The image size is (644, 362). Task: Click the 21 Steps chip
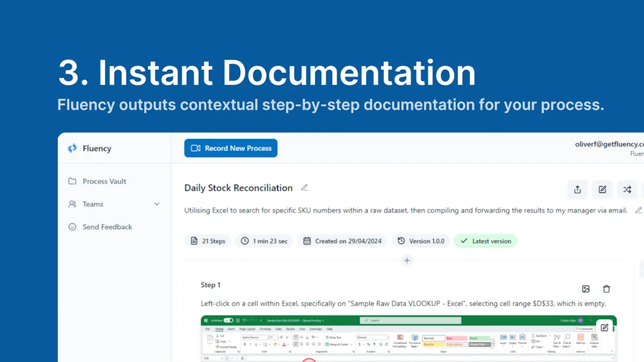tap(208, 241)
